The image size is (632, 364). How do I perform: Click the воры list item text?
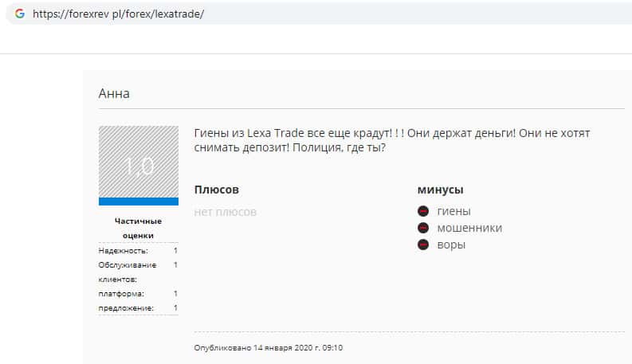pos(451,245)
